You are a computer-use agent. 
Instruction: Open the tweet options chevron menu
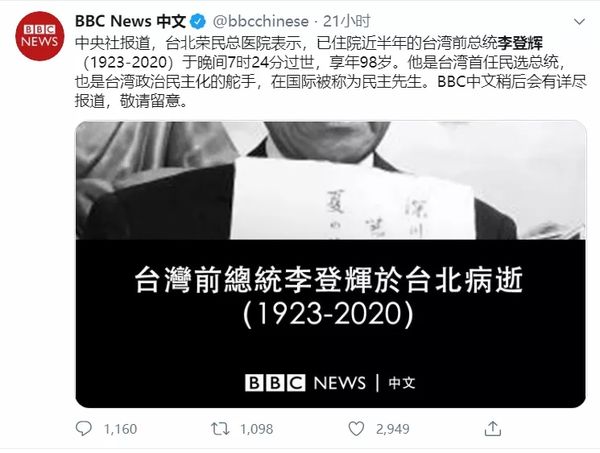[x=579, y=22]
